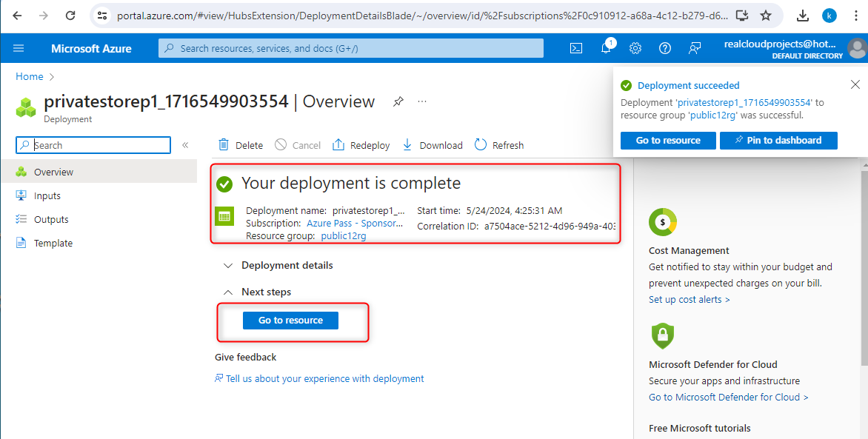
Task: Click the deployment search input field
Action: tap(101, 145)
